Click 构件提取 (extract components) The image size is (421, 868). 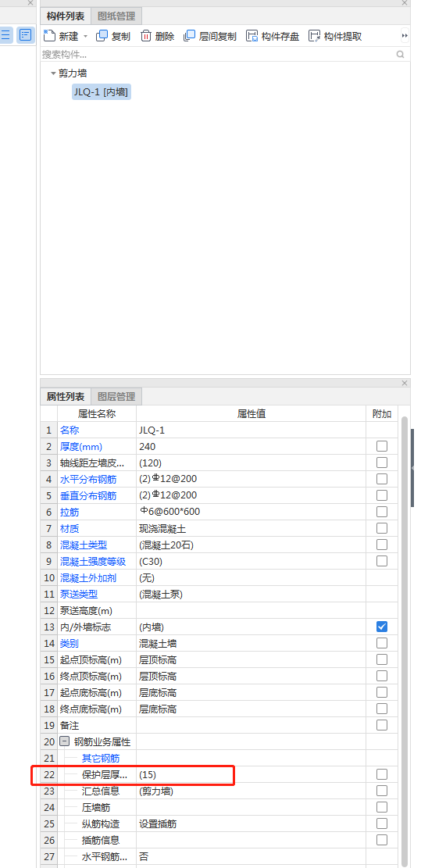[x=335, y=36]
